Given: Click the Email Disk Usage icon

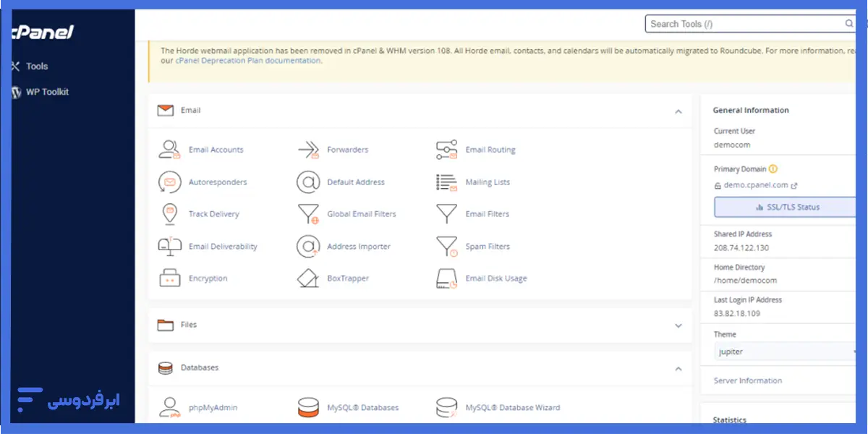Looking at the screenshot, I should (447, 278).
